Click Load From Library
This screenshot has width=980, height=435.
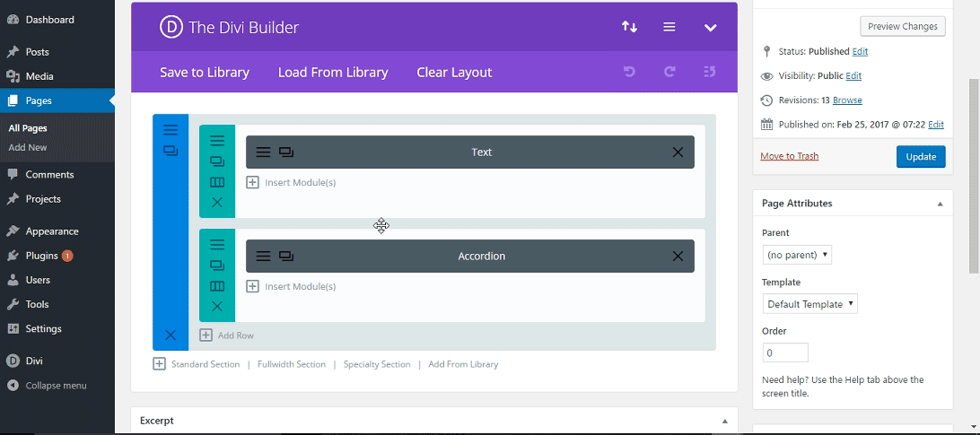click(x=333, y=72)
